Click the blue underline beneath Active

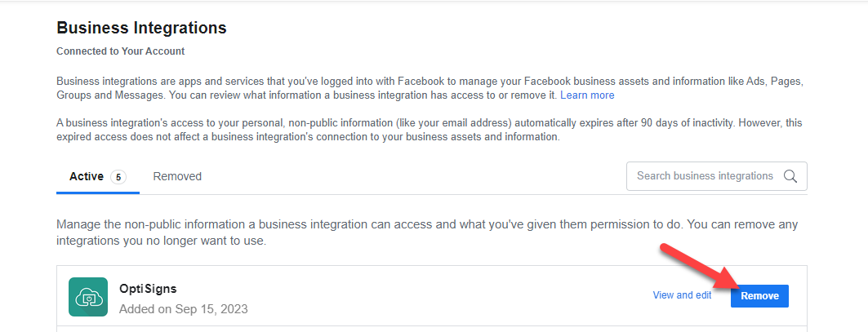[x=98, y=193]
